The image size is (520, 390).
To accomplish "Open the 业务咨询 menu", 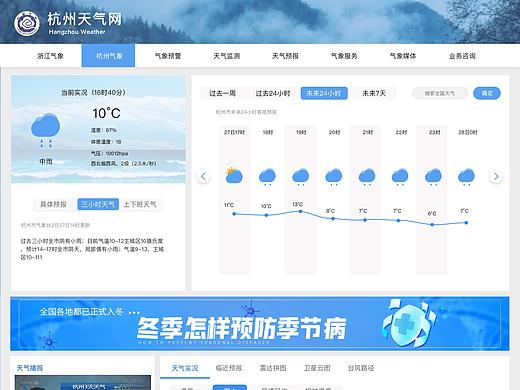I will pos(462,56).
